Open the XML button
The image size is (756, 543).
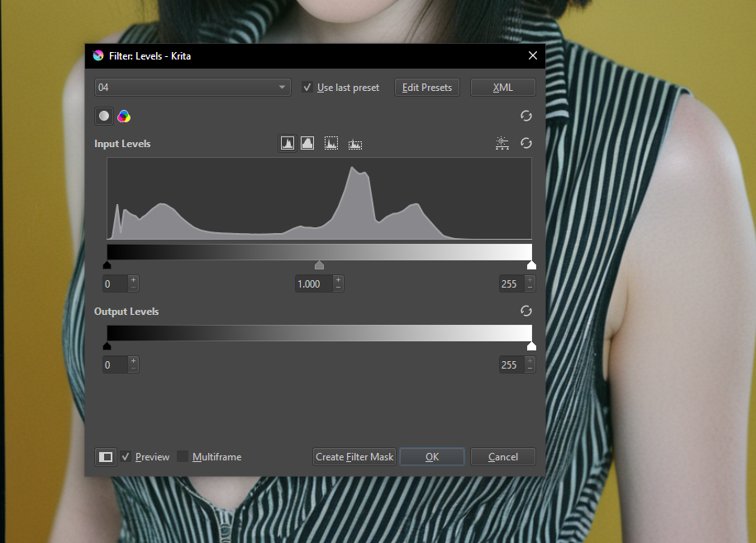click(503, 88)
